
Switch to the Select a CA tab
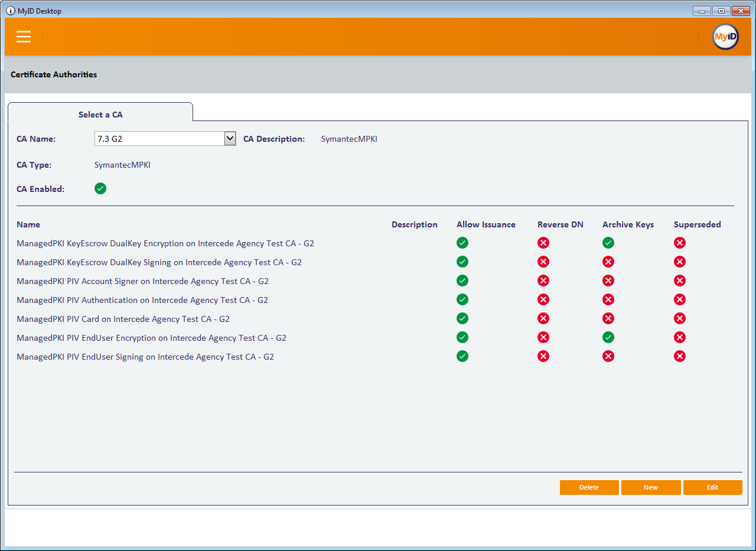point(100,115)
